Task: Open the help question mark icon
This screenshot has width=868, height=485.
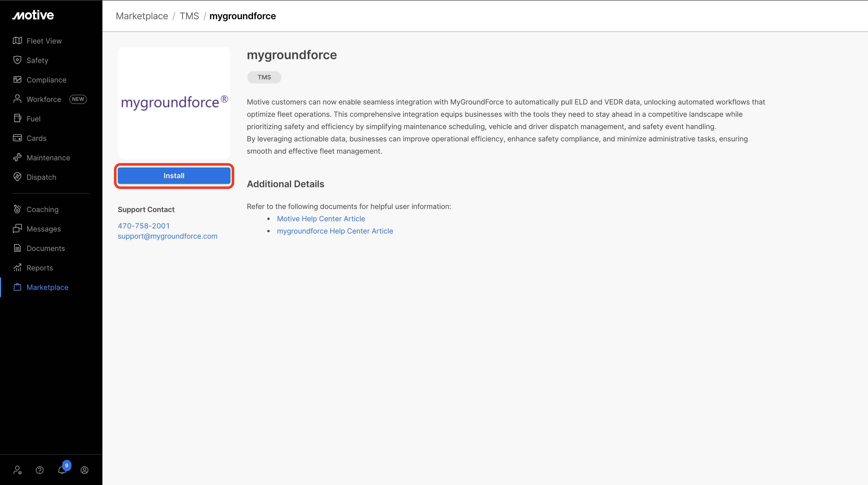Action: [40, 470]
